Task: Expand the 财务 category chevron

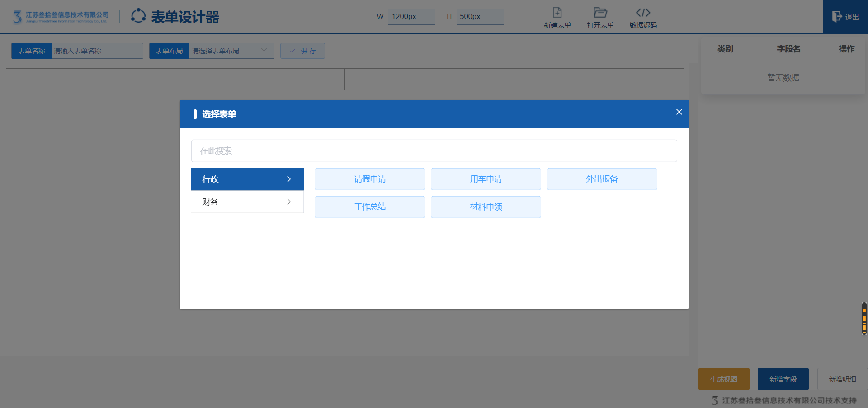Action: tap(289, 202)
